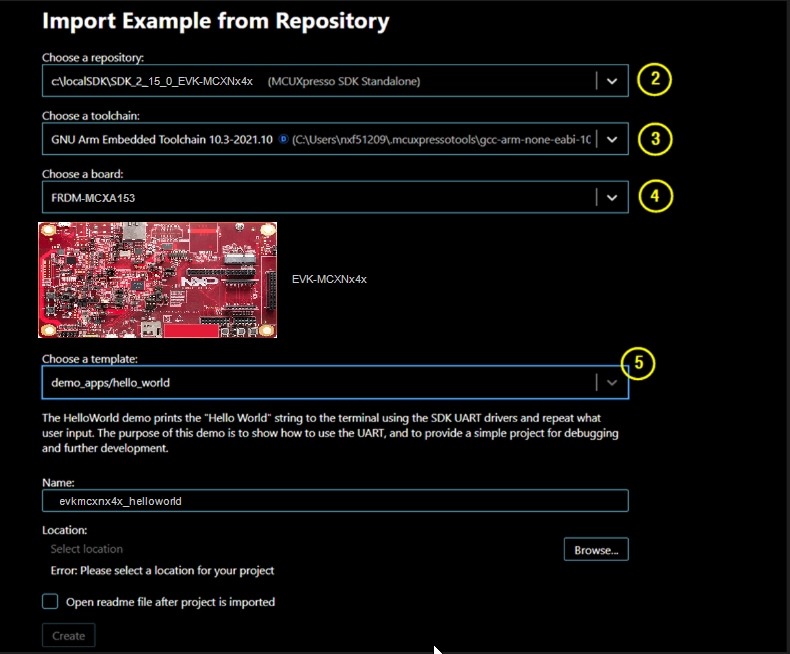Screen dimensions: 790x654
Task: Open the repository combo box showing SDK_2_15_0_EVK-MCXNx4x
Action: (x=320, y=81)
